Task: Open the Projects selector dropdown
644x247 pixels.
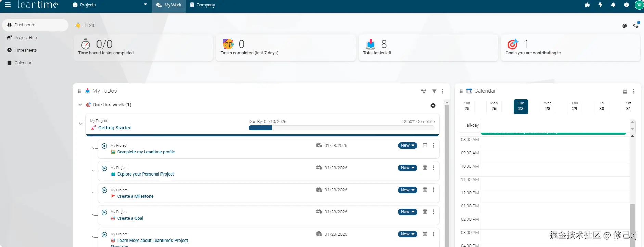Action: pyautogui.click(x=110, y=5)
